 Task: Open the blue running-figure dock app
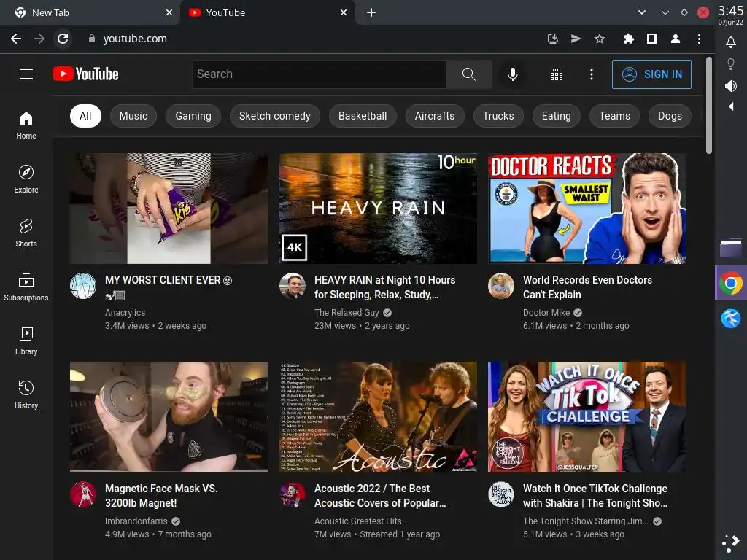731,318
